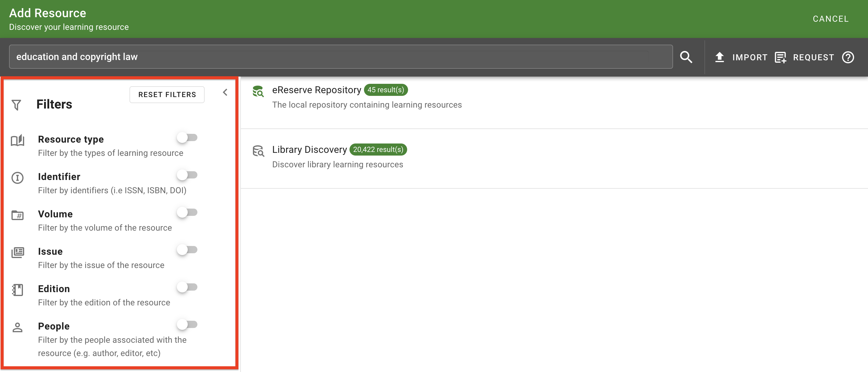868x372 pixels.
Task: Click the Filters funnel icon
Action: (16, 104)
